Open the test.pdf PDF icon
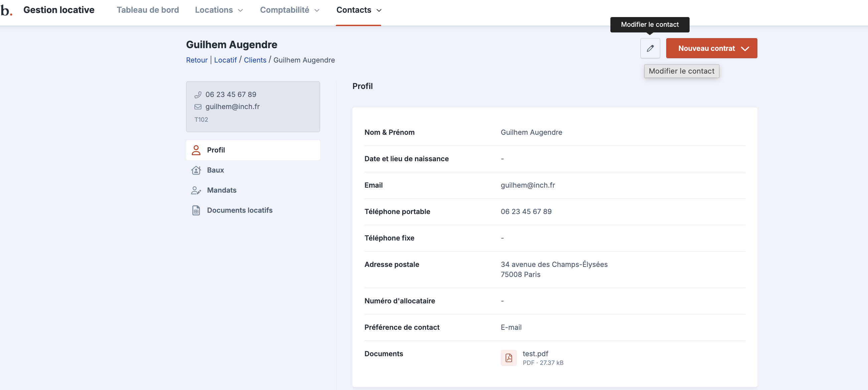This screenshot has width=868, height=390. tap(509, 358)
